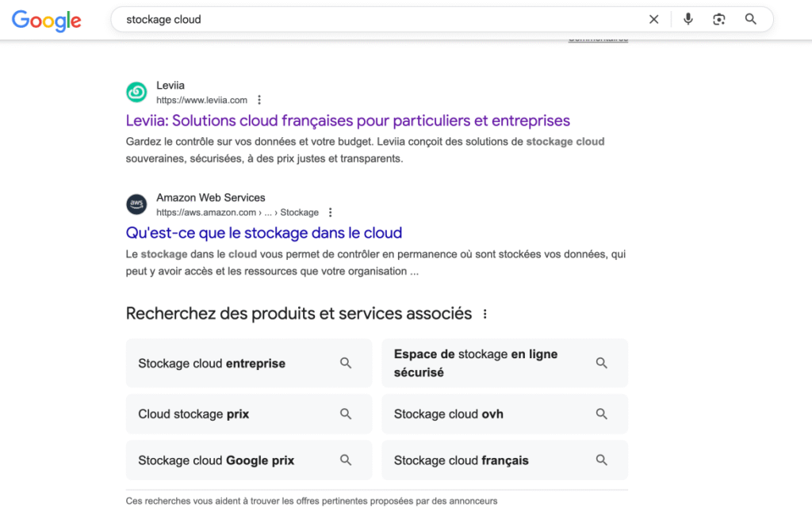
Task: Start voice search with the microphone icon
Action: click(x=688, y=20)
